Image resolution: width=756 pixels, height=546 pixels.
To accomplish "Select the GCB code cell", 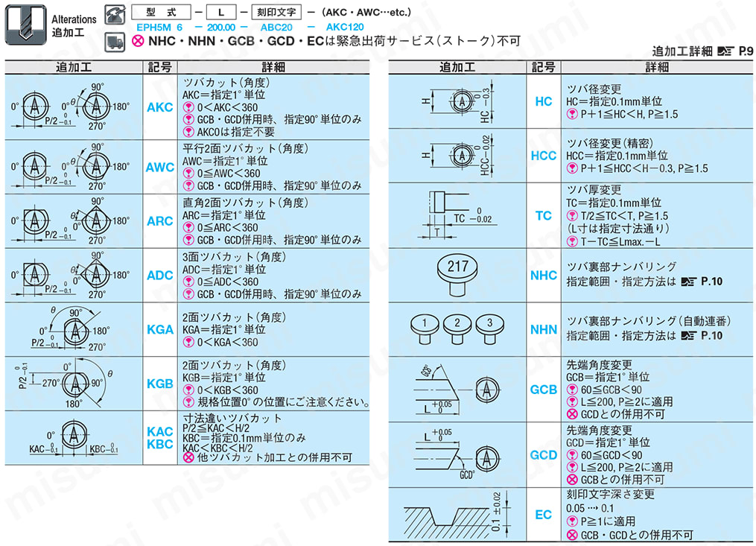I will click(x=544, y=390).
